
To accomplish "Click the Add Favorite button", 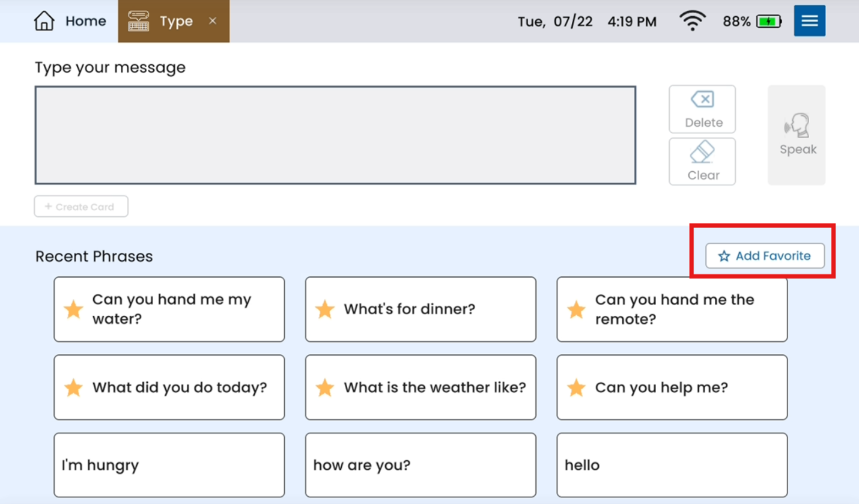I will [x=765, y=256].
